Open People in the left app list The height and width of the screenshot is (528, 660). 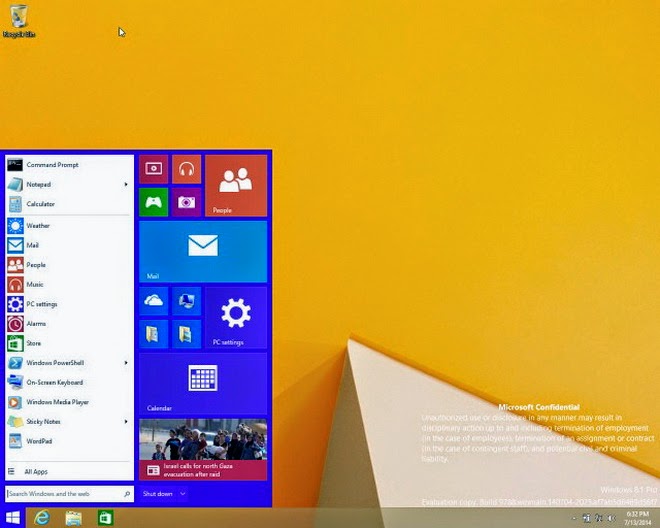point(69,265)
